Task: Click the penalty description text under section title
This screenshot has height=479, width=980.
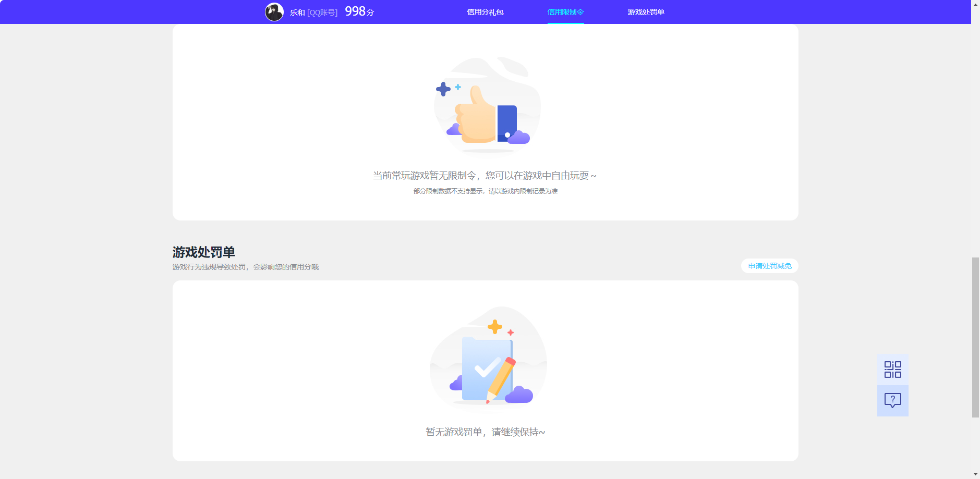Action: 246,267
